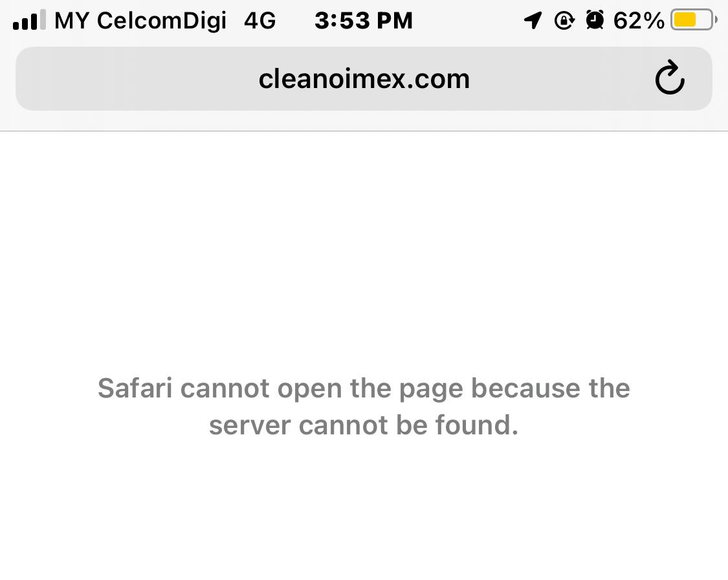Tap the 62% battery percentage

tap(639, 21)
